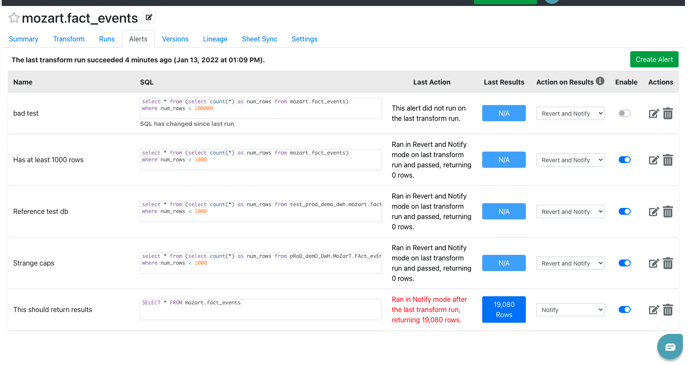This screenshot has height=365, width=688.
Task: Open the Action on Results info tooltip
Action: (x=600, y=81)
